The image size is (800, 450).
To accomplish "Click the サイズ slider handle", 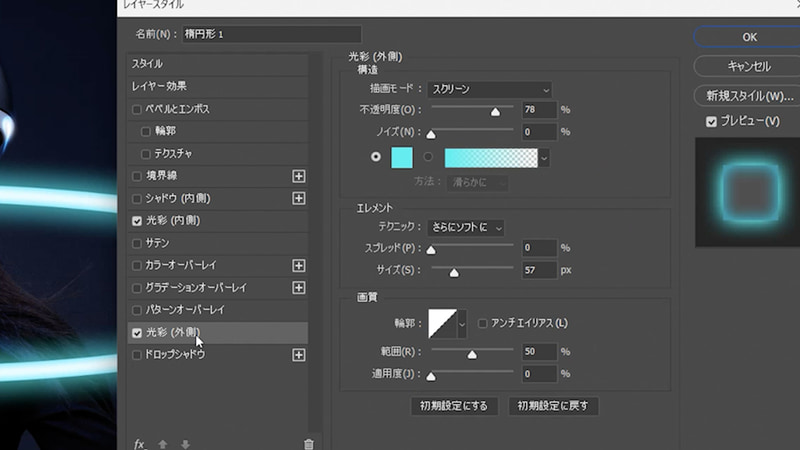I will pos(454,272).
